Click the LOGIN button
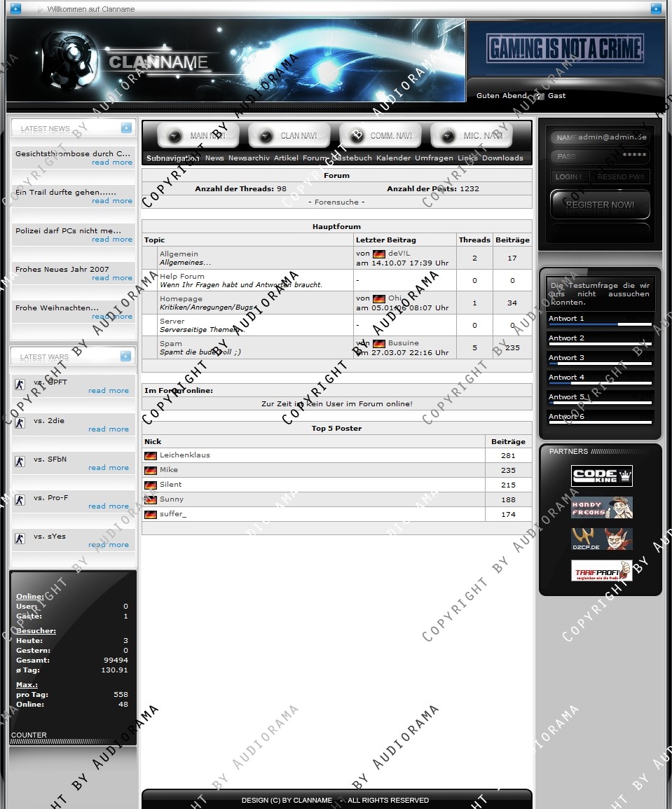Viewport: 672px width, 809px height. 568,177
